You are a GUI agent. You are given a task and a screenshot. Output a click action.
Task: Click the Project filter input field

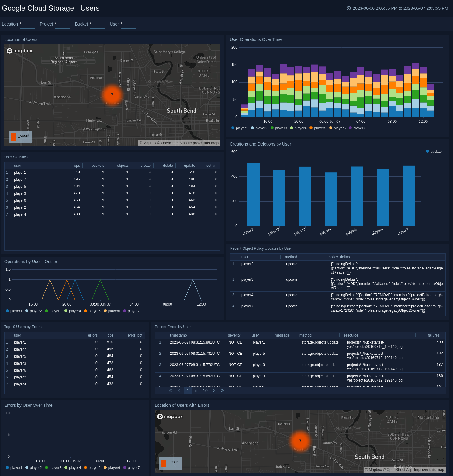pyautogui.click(x=63, y=24)
